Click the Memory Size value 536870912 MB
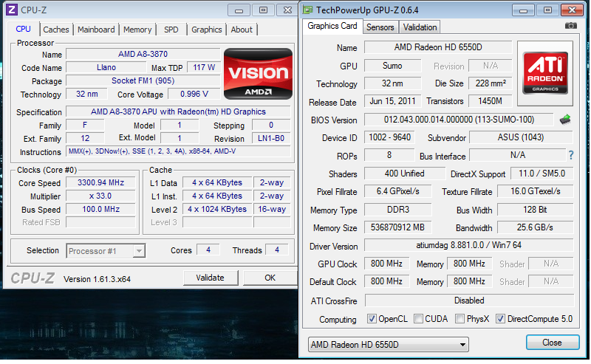This screenshot has width=591, height=364. pyautogui.click(x=397, y=227)
